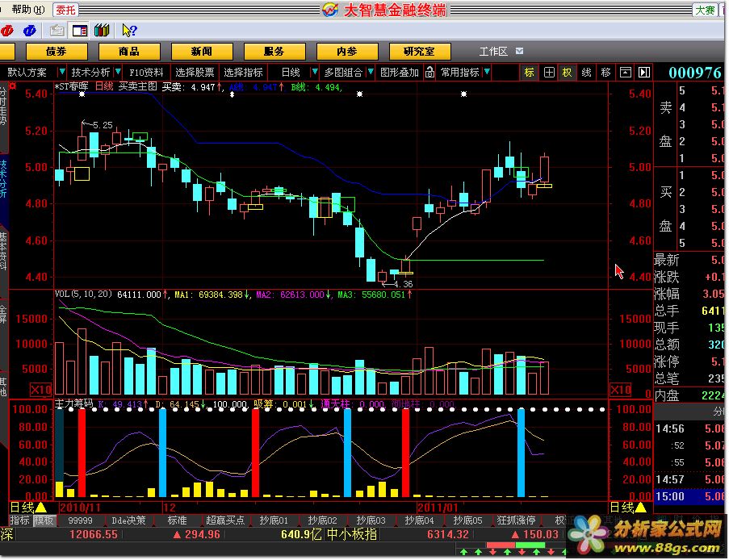Click the right 日线 period label below the chart
The width and height of the screenshot is (729, 560).
coord(629,507)
